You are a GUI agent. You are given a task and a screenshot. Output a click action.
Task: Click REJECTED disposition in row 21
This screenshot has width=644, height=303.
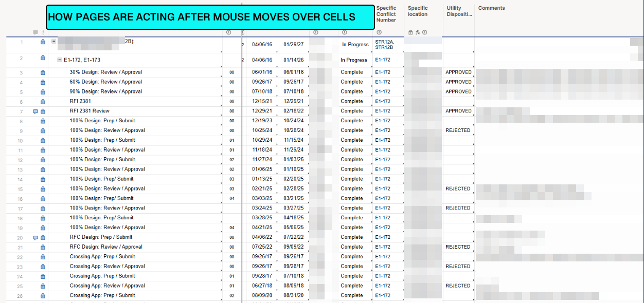pyautogui.click(x=458, y=247)
